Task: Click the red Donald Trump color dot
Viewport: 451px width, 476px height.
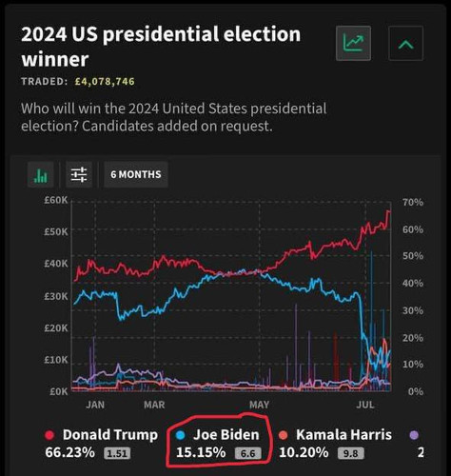Action: pyautogui.click(x=49, y=435)
